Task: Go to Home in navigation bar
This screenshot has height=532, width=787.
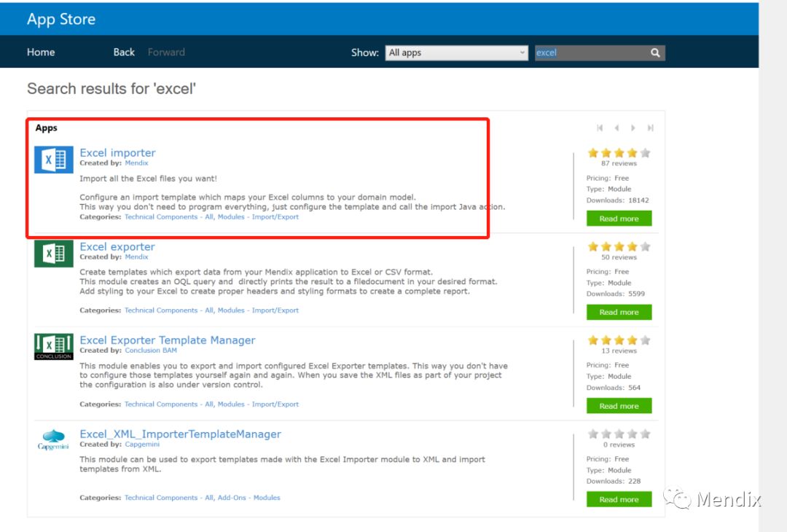Action: (x=41, y=52)
